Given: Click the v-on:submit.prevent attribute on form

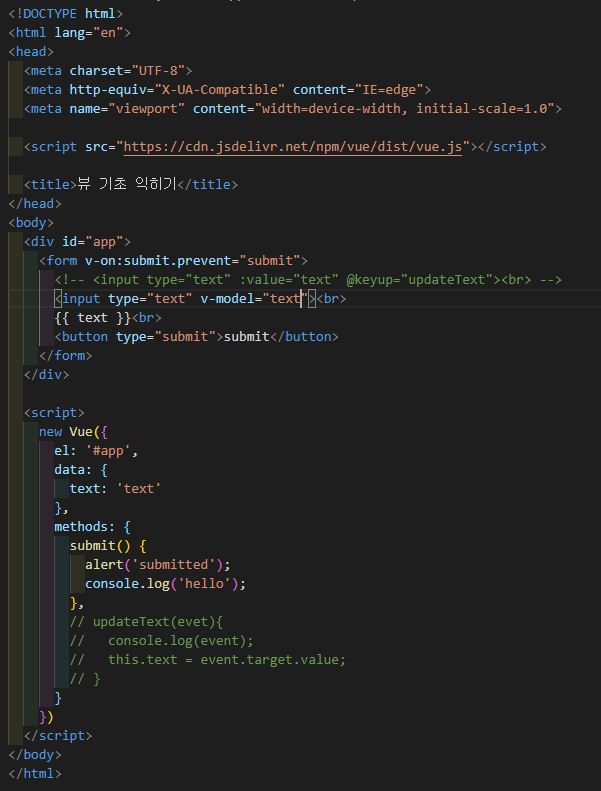Looking at the screenshot, I should [x=192, y=261].
